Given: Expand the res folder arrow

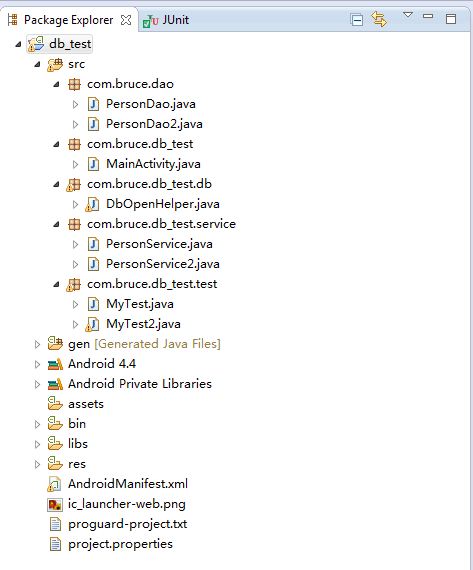Looking at the screenshot, I should (37, 464).
